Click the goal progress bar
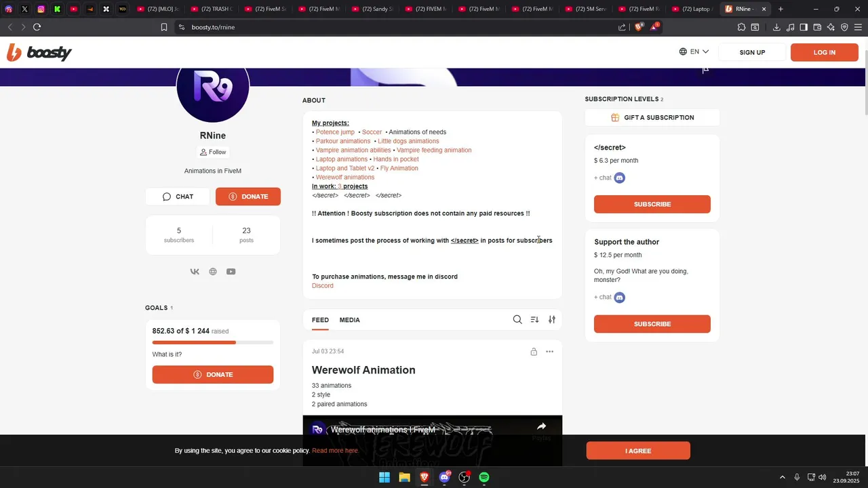868x488 pixels. coord(213,342)
